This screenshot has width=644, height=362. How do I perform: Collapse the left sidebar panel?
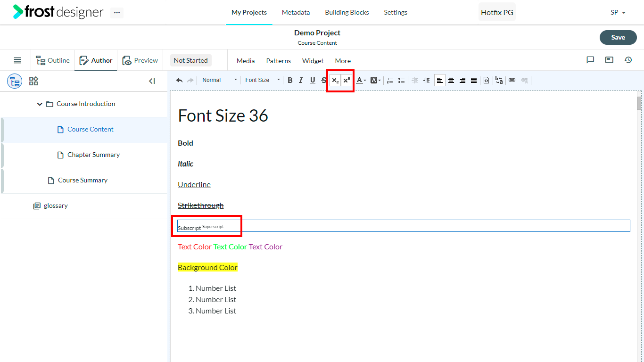click(x=152, y=81)
